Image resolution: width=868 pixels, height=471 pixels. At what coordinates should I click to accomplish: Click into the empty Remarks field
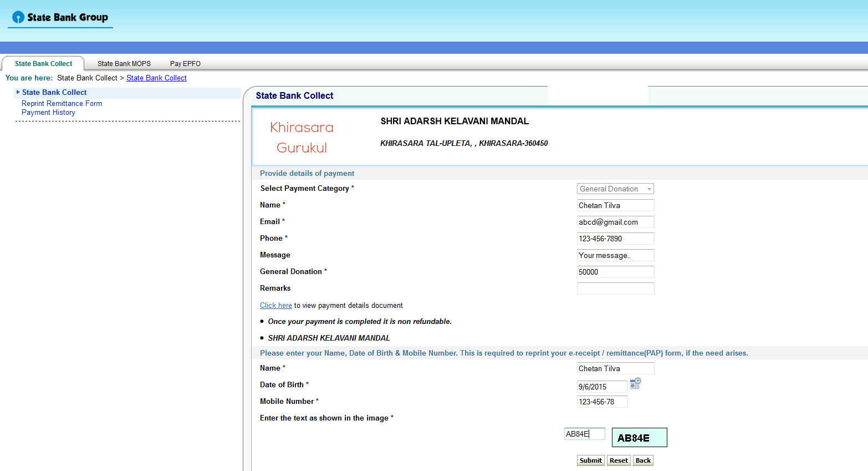(615, 288)
